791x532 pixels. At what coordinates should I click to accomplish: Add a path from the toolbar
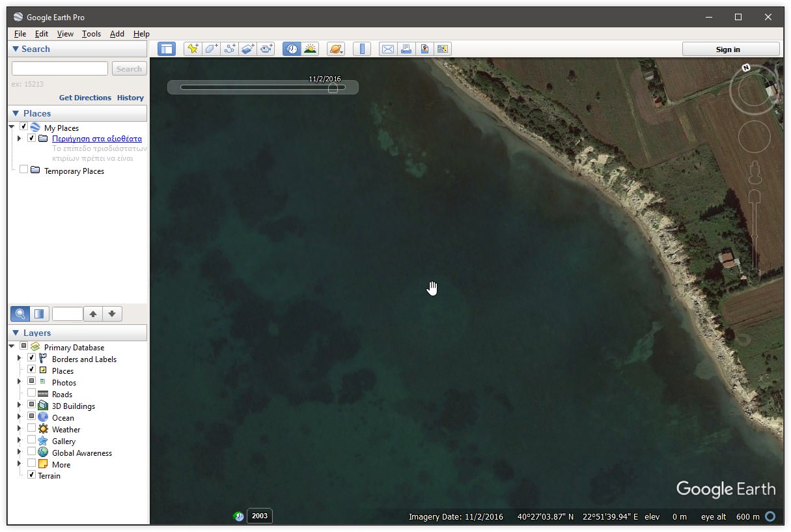[229, 49]
